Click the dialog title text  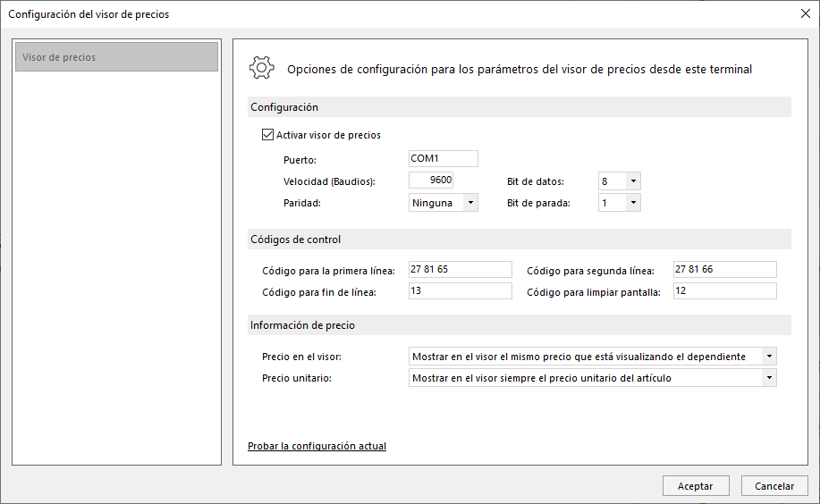click(89, 14)
